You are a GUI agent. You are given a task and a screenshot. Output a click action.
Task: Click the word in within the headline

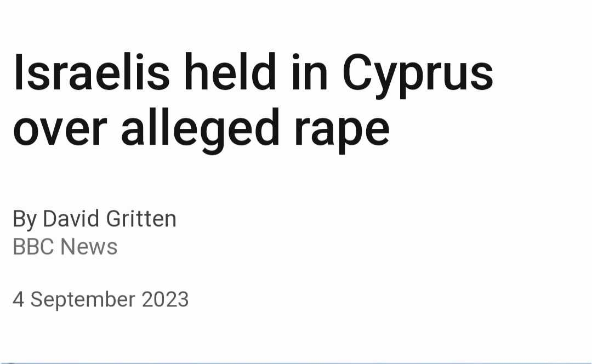(x=309, y=72)
